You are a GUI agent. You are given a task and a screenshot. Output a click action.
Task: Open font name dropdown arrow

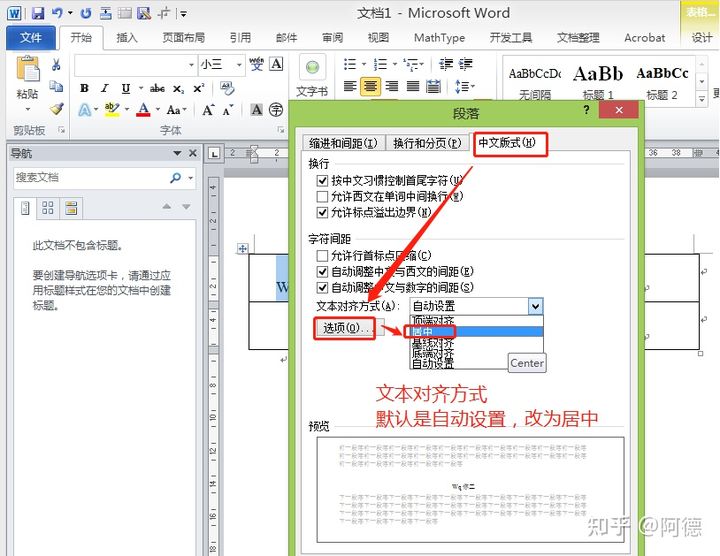[x=191, y=65]
